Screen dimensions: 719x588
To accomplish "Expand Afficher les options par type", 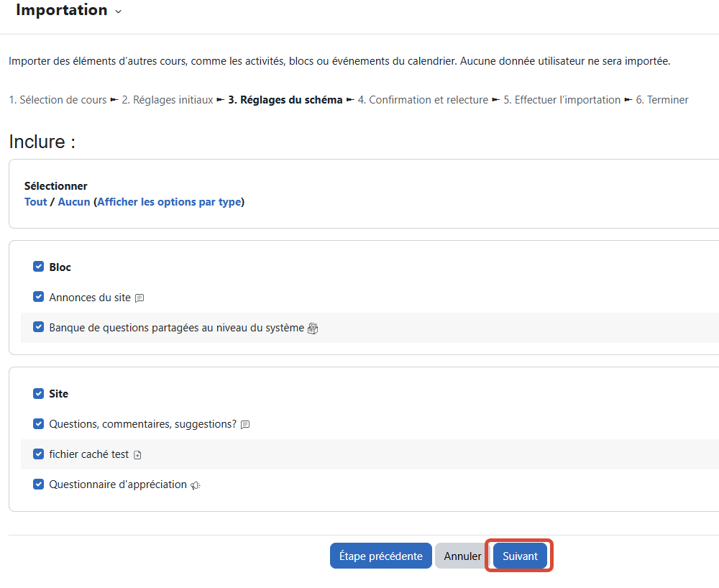I will click(169, 202).
